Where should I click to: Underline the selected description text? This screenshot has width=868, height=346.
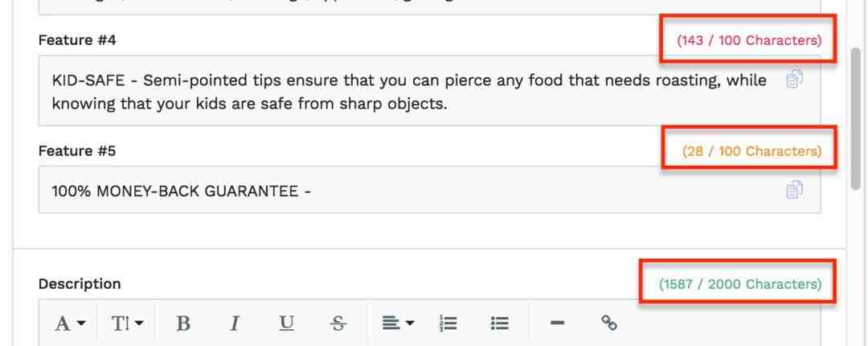coord(285,323)
